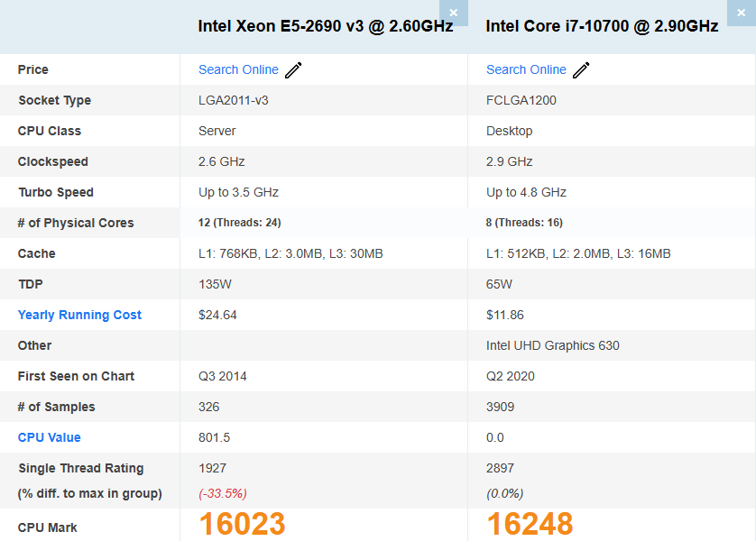Click the pencil icon for Xeon price

point(293,70)
